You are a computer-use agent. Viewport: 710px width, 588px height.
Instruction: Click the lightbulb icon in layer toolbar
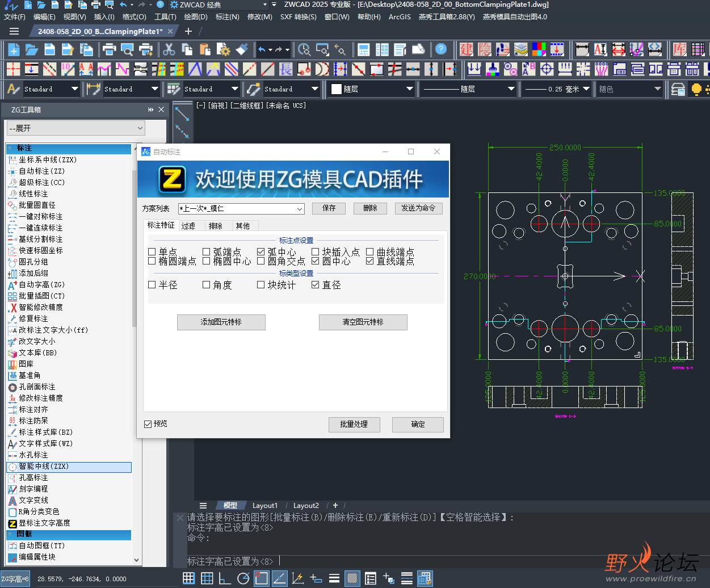pos(696,89)
